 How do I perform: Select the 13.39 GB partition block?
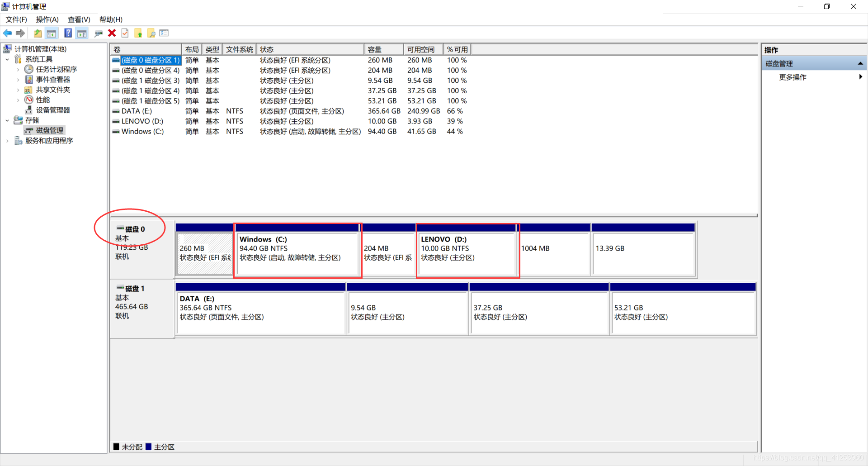tap(644, 250)
